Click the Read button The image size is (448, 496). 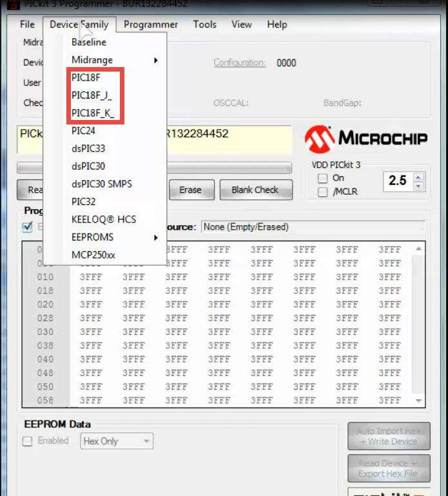click(30, 190)
